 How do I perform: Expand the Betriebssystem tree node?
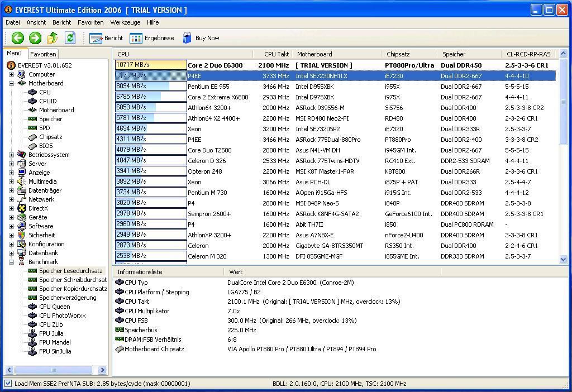[11, 155]
